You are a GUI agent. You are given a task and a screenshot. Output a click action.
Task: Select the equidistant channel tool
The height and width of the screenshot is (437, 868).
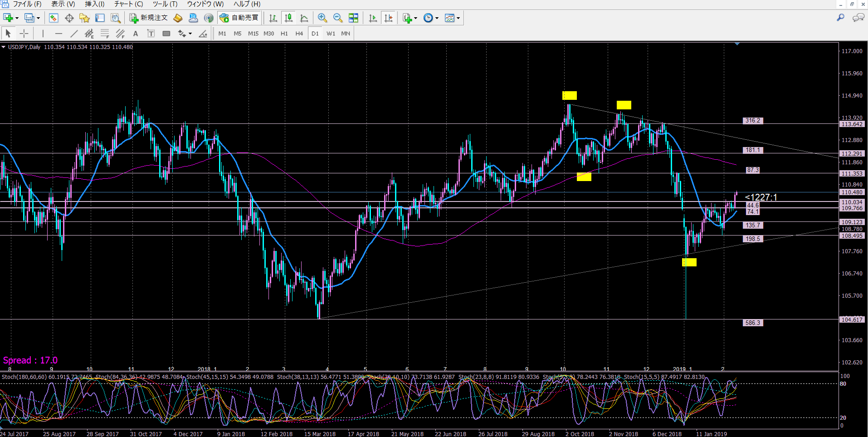pos(89,33)
